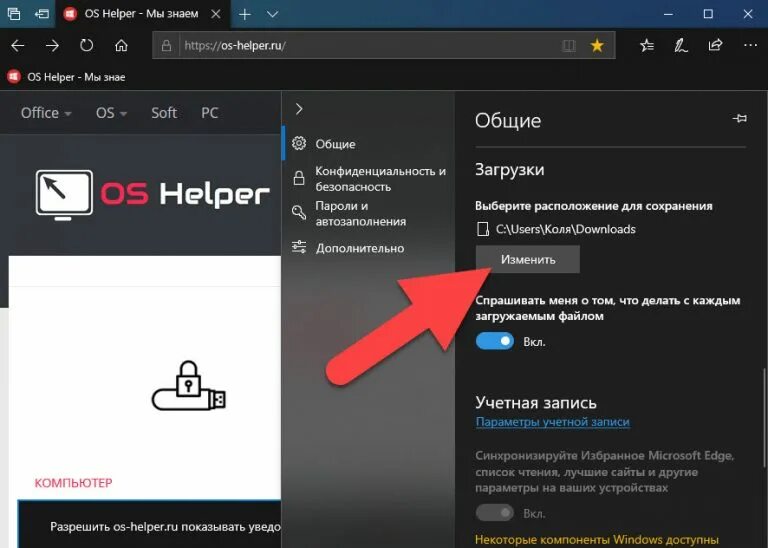The height and width of the screenshot is (548, 768).
Task: Open the tabs set aside icon
Action: 14,14
